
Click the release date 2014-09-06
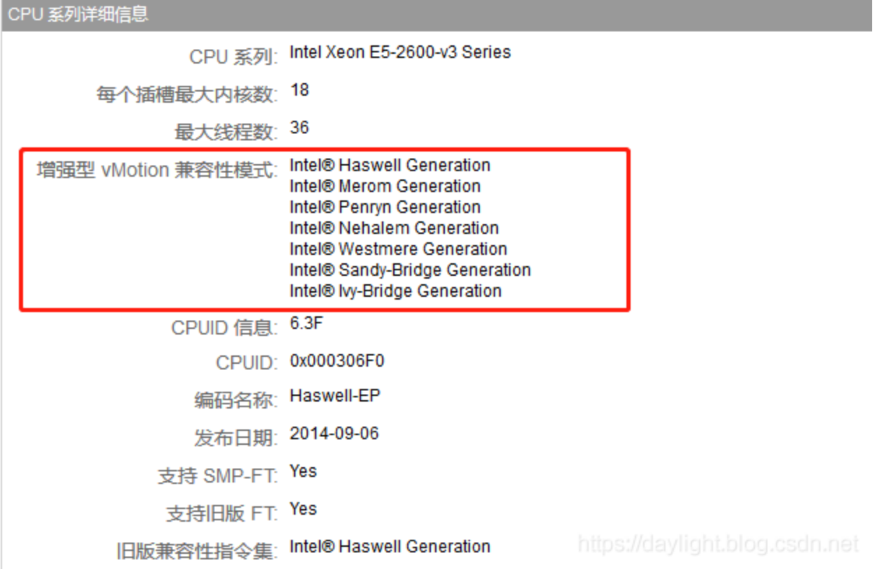coord(335,434)
